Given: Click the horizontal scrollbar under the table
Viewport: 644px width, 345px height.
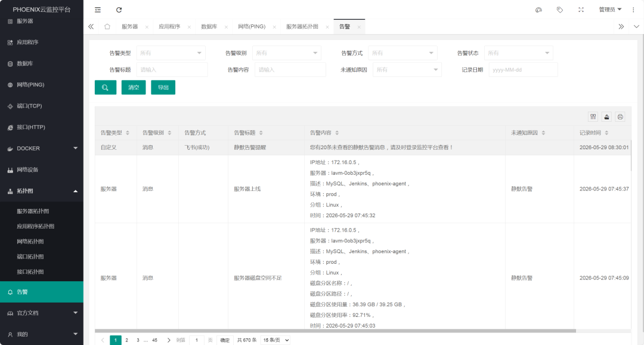Looking at the screenshot, I should click(x=335, y=331).
